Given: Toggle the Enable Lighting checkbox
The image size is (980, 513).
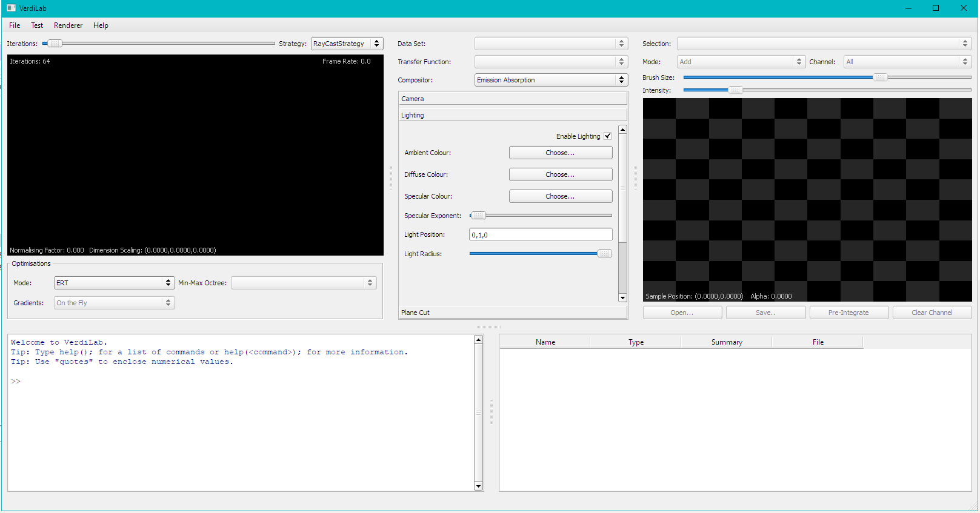Looking at the screenshot, I should pos(607,136).
